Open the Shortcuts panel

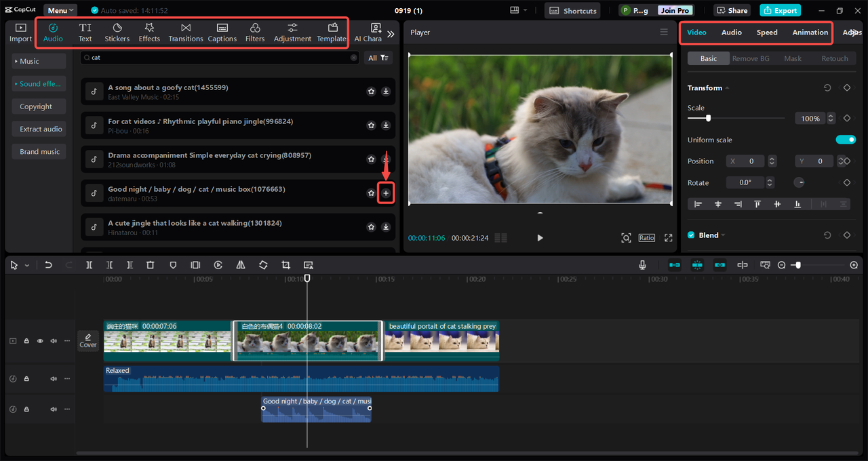tap(573, 11)
